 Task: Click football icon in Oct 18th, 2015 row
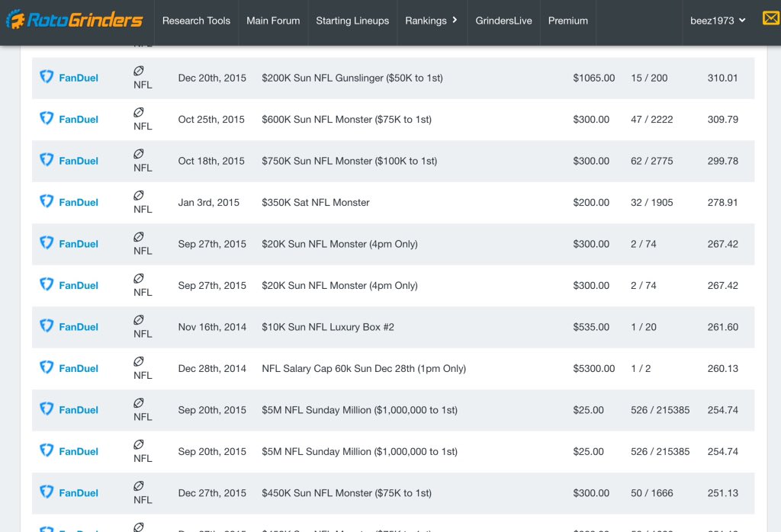(x=139, y=154)
